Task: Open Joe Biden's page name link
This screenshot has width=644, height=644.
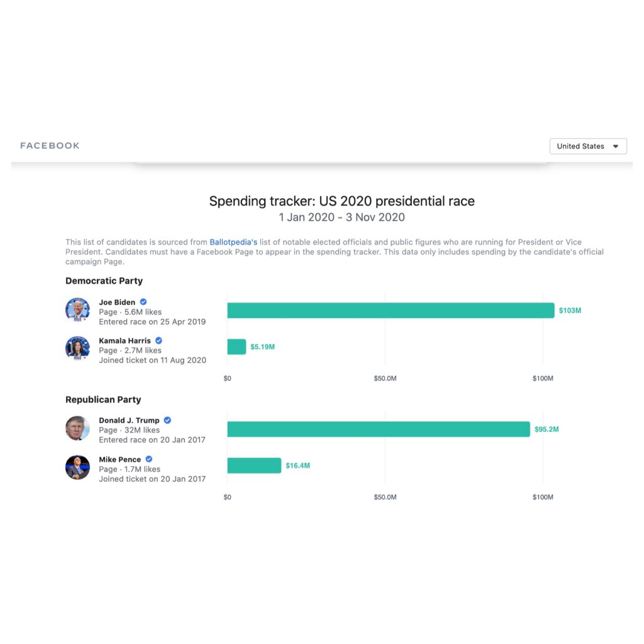Action: pos(117,303)
